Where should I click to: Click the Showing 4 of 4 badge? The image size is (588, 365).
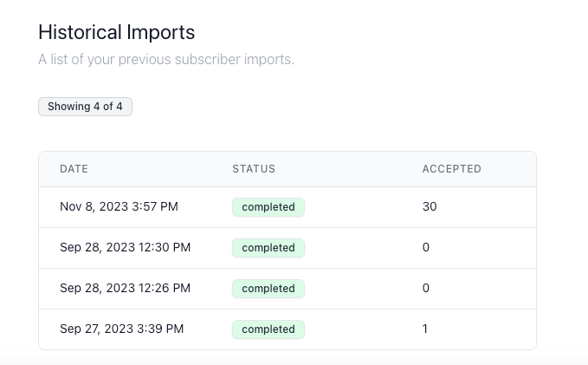coord(85,107)
